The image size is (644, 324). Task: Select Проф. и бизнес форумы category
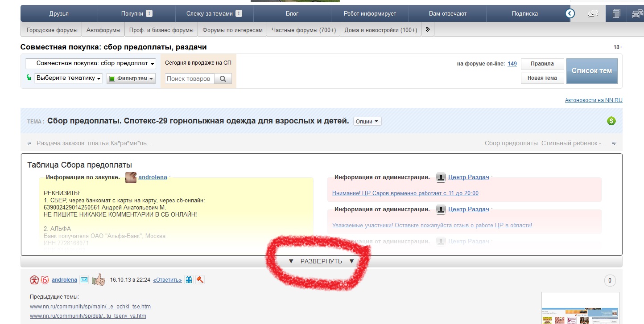coord(161,30)
